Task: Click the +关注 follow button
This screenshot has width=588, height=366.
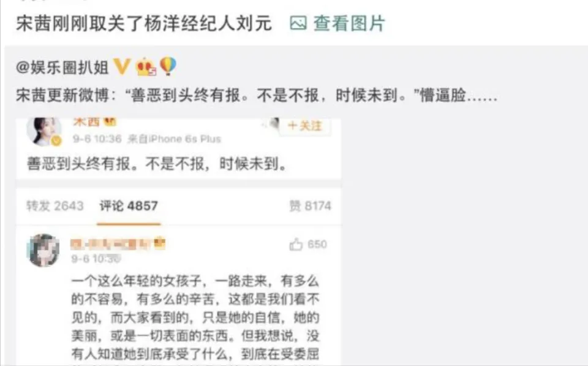Action: 305,126
